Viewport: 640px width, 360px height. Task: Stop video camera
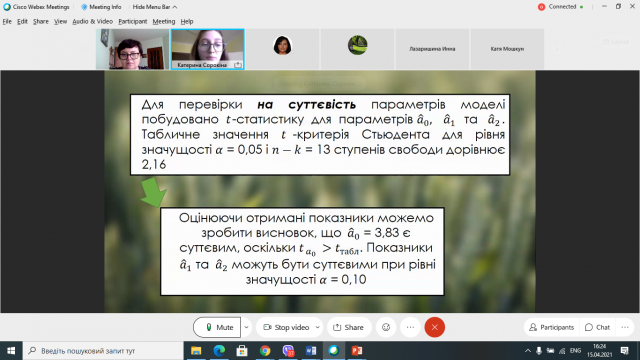point(286,327)
